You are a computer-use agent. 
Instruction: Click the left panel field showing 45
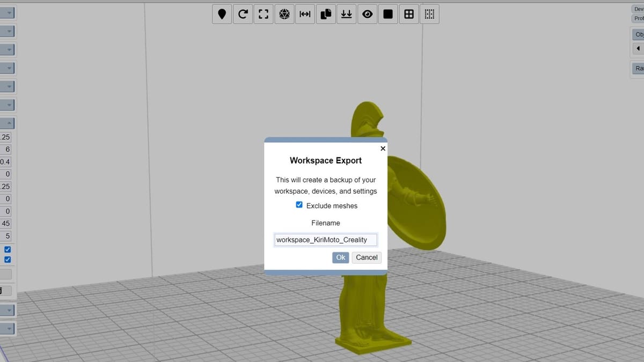[6, 224]
